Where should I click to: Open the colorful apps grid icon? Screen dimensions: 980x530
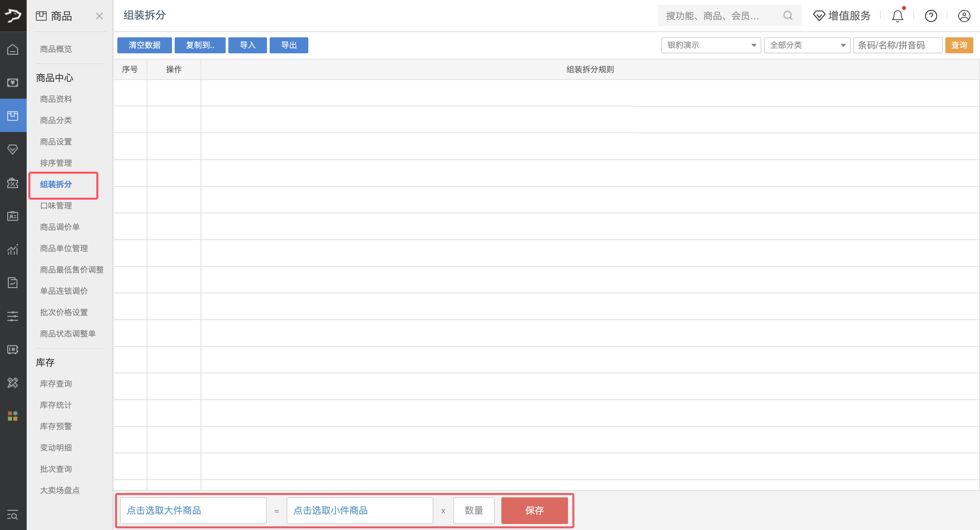click(13, 416)
